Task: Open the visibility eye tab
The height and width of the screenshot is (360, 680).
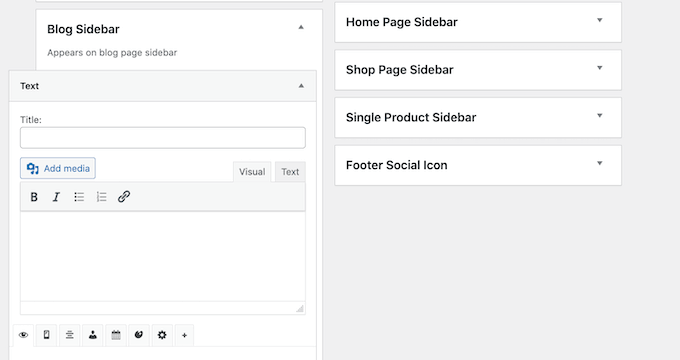Action: [23, 335]
